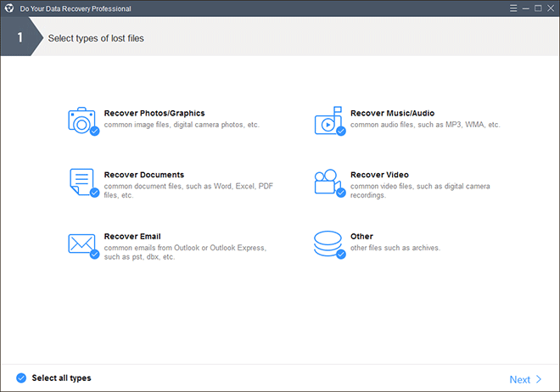The height and width of the screenshot is (392, 560).
Task: Click the camera icon for Photos/Graphics recovery
Action: (81, 120)
